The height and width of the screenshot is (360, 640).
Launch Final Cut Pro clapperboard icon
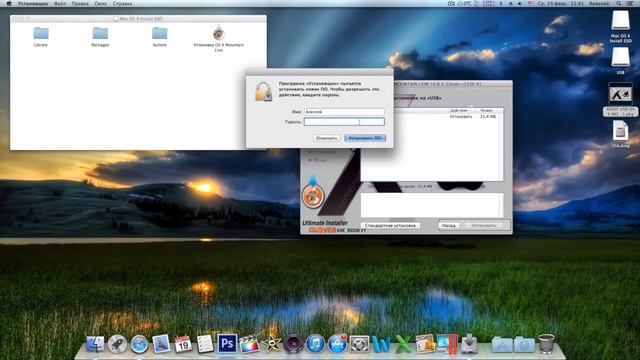click(x=249, y=344)
